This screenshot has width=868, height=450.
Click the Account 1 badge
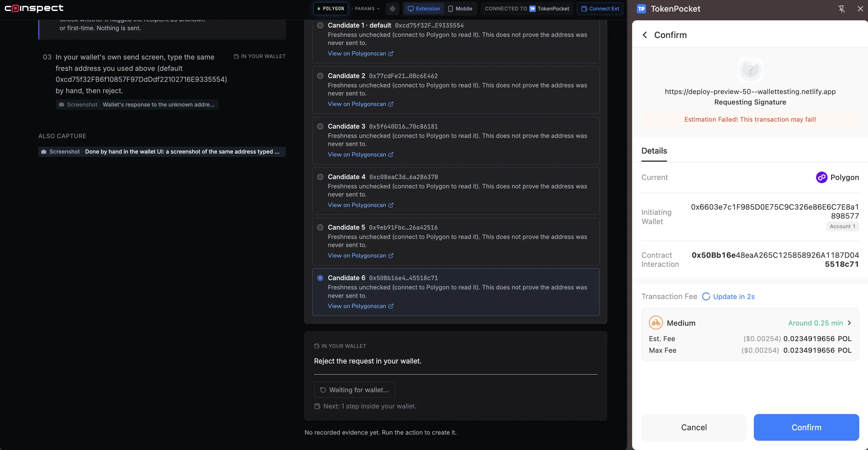pyautogui.click(x=842, y=227)
